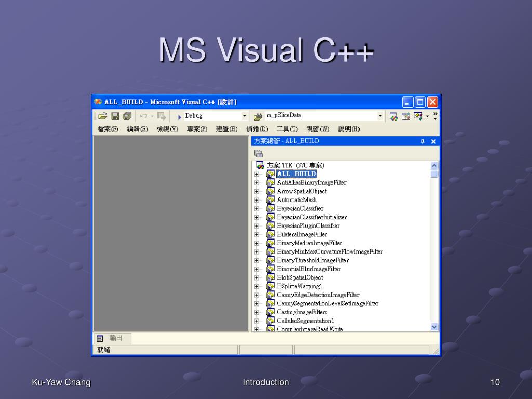The height and width of the screenshot is (399, 532).
Task: Click the CastingImageFilters project icon
Action: (270, 312)
